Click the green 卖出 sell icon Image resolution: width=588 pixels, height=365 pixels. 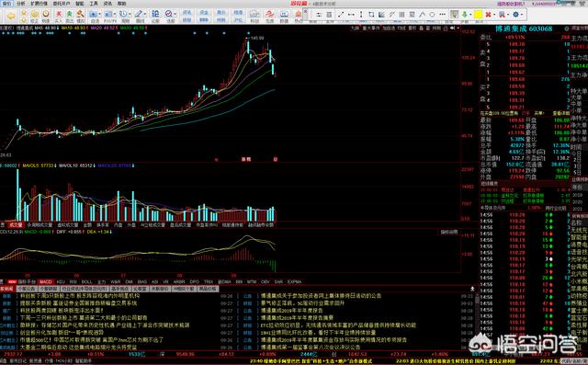(70, 15)
